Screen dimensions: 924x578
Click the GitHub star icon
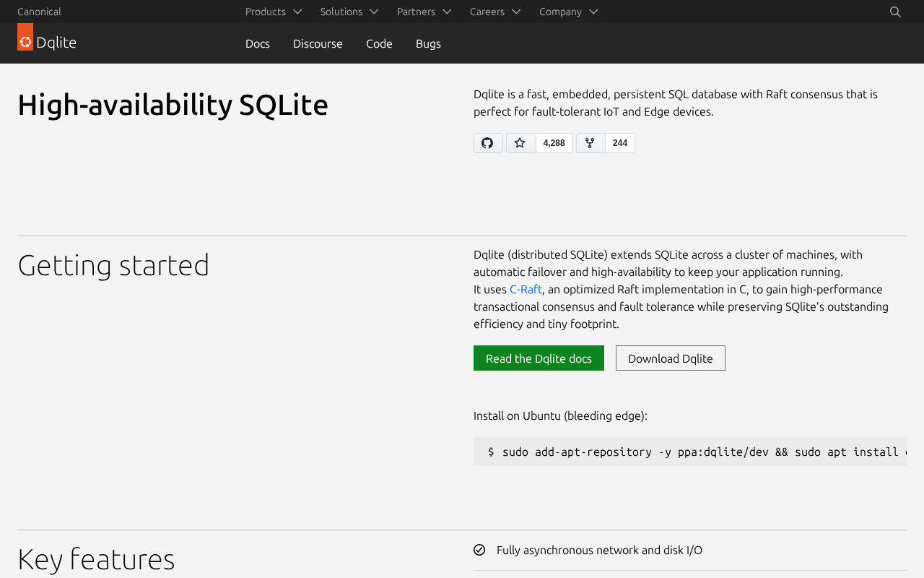pyautogui.click(x=520, y=143)
